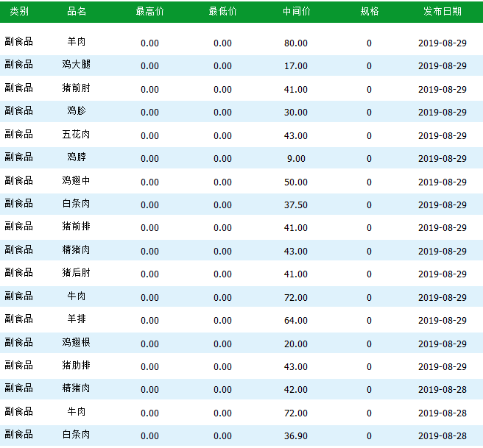
Task: Click the 规格 column header
Action: pos(370,11)
